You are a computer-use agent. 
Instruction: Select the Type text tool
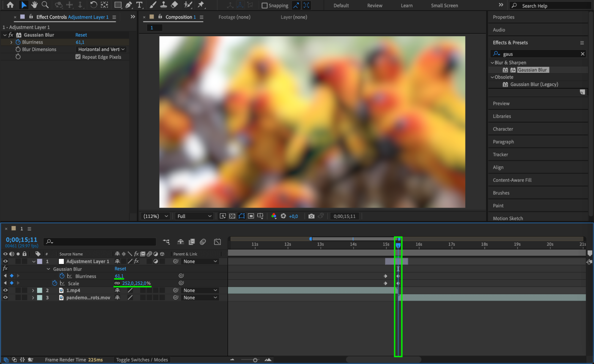(139, 5)
